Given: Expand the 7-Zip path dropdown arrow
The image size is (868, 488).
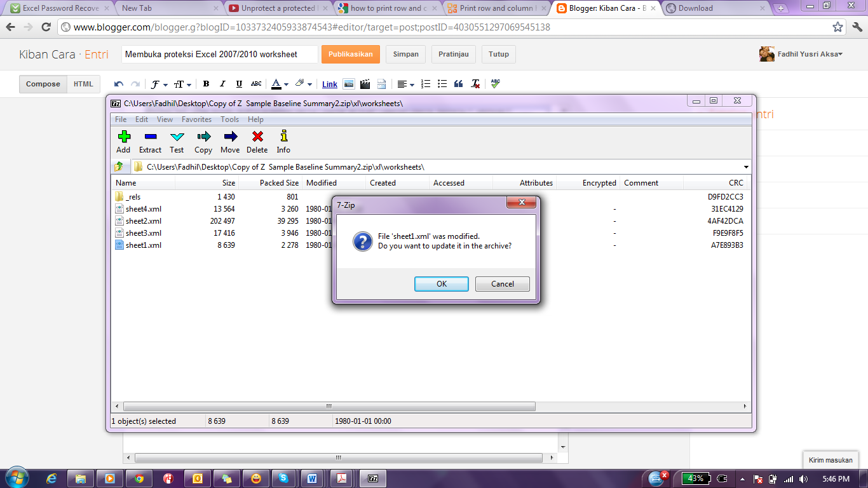Looking at the screenshot, I should [x=745, y=167].
